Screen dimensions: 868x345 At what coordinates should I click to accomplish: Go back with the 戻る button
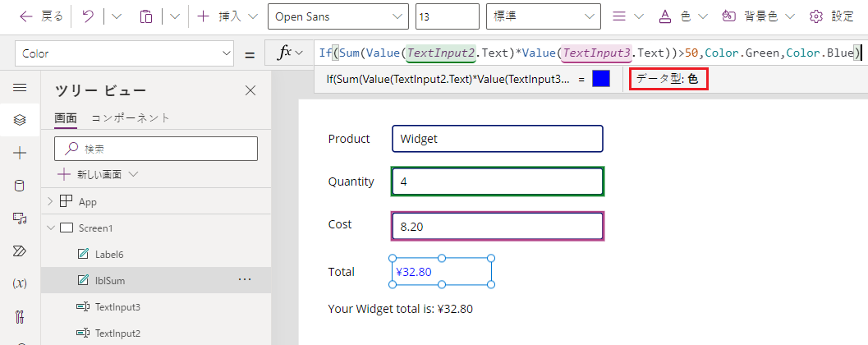pos(41,16)
